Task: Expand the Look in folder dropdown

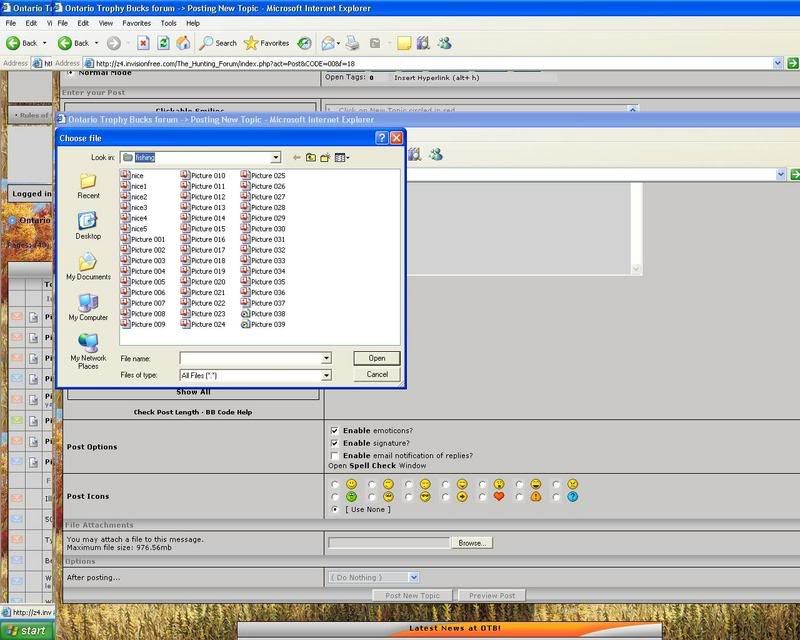Action: [275, 157]
